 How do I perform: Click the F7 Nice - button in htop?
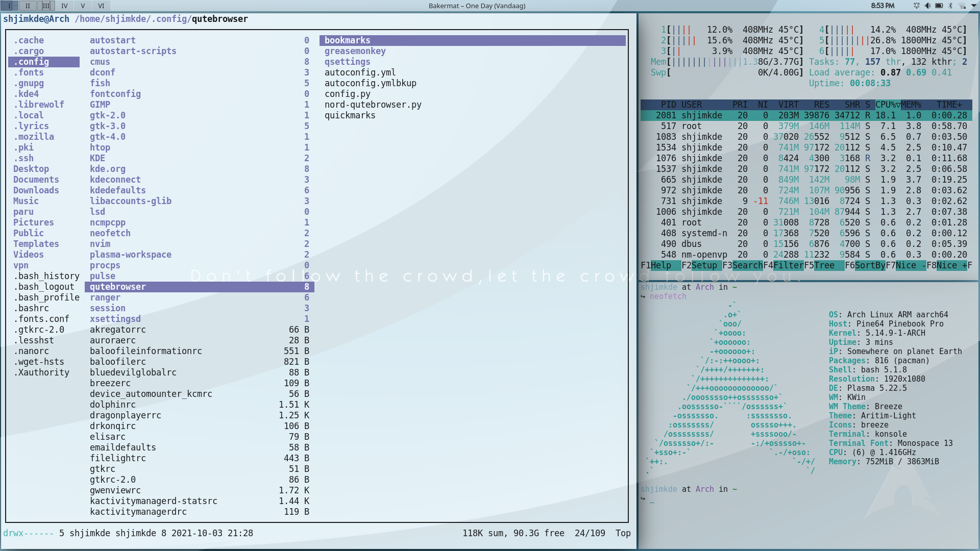(906, 265)
